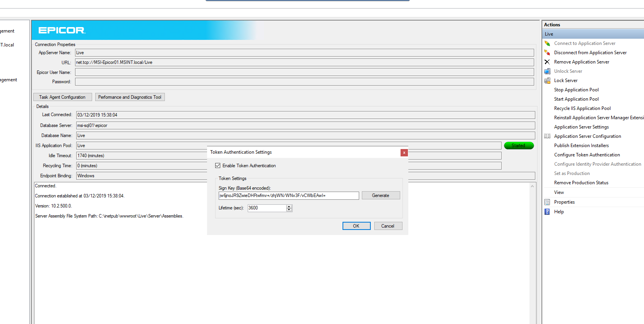Click the URL field
The height and width of the screenshot is (324, 644).
point(305,62)
